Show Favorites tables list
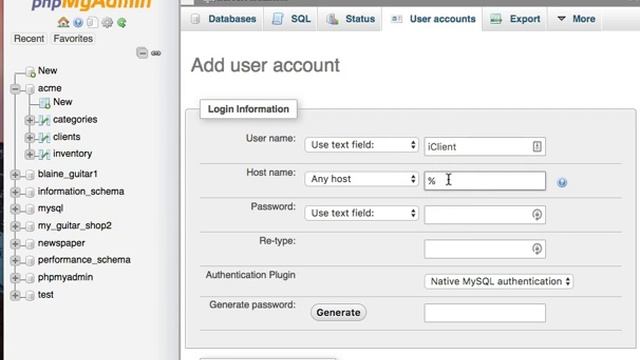The height and width of the screenshot is (360, 640). [73, 39]
